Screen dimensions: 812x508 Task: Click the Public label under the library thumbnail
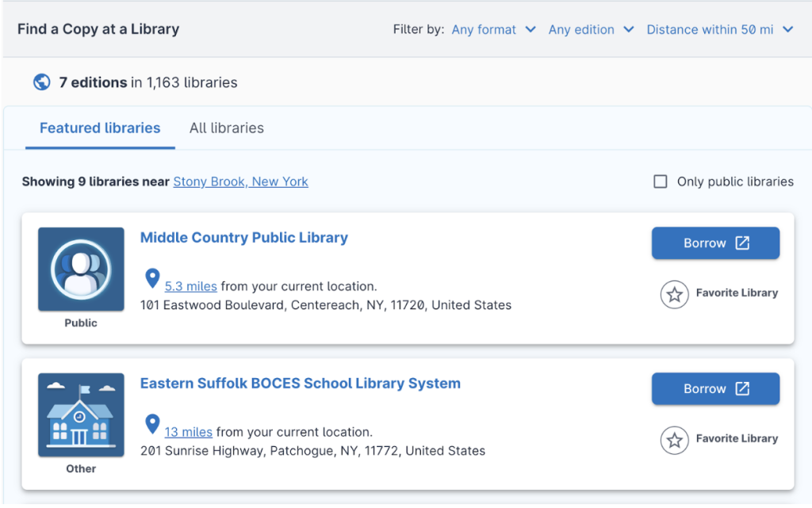coord(81,323)
